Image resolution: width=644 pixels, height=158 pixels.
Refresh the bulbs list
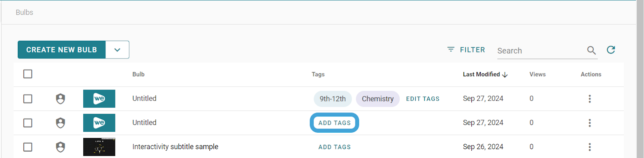pos(611,50)
